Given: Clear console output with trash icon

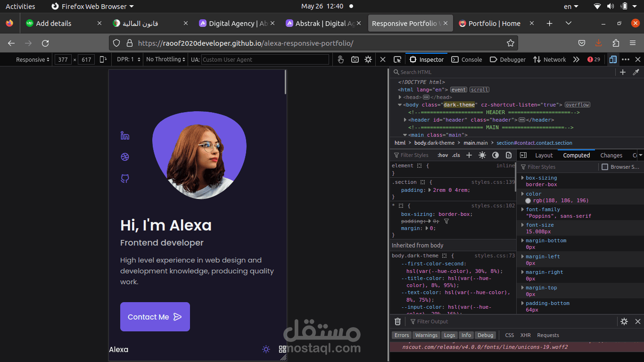Looking at the screenshot, I should tap(397, 321).
